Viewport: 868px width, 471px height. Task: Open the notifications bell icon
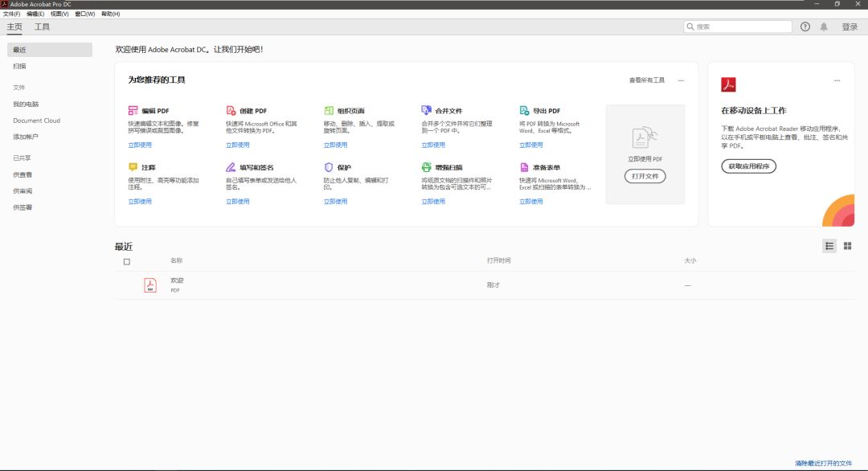click(824, 27)
